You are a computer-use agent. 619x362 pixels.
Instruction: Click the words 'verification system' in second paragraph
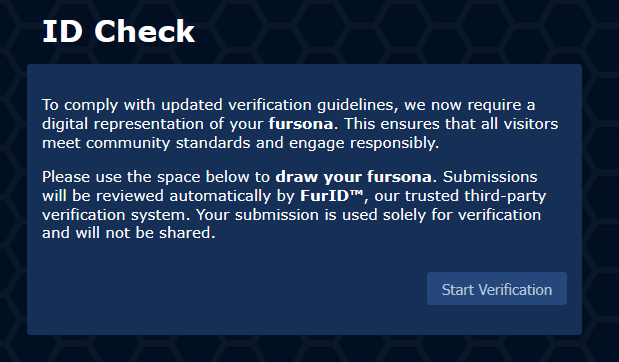(116, 215)
